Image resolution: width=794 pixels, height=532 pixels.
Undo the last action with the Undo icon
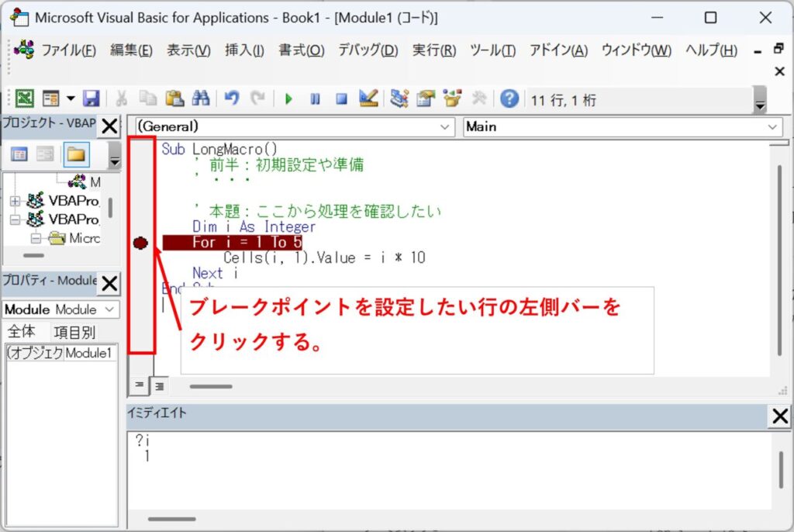pos(231,98)
